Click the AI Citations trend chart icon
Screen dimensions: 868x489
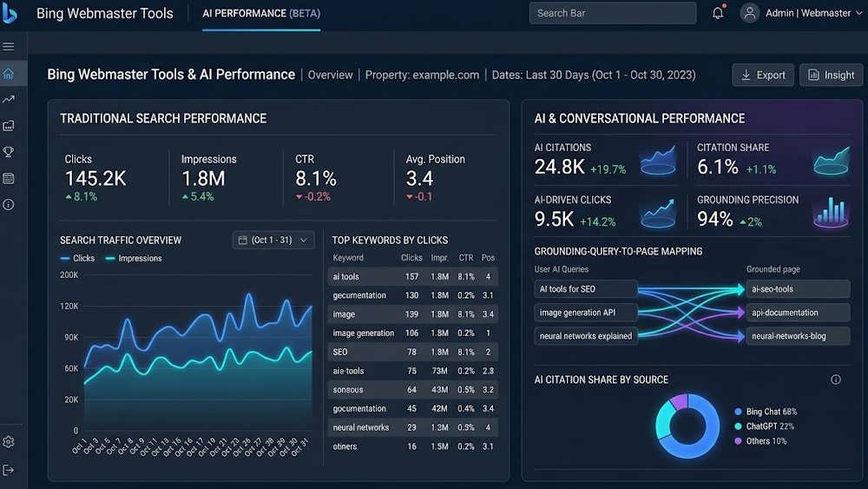(x=658, y=161)
